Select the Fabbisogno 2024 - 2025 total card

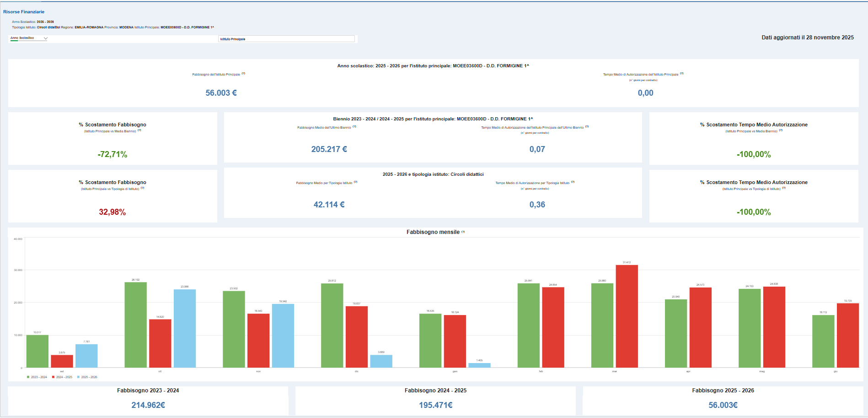pyautogui.click(x=435, y=400)
